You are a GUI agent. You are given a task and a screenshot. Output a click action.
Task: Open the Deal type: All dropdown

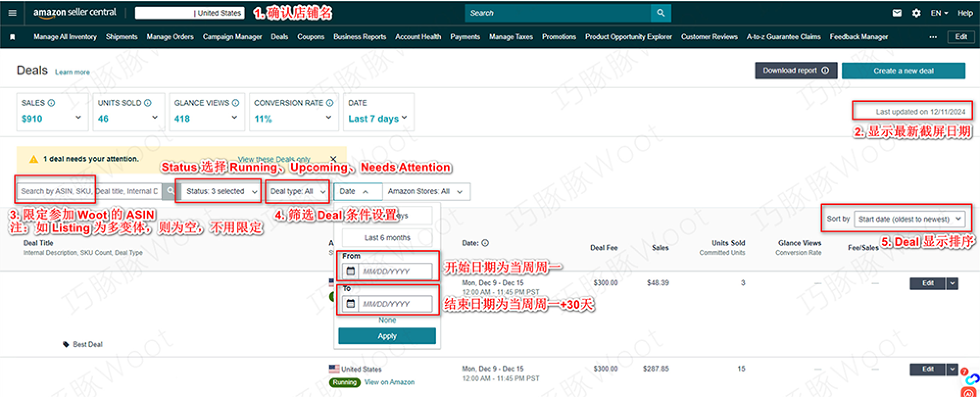(x=297, y=192)
